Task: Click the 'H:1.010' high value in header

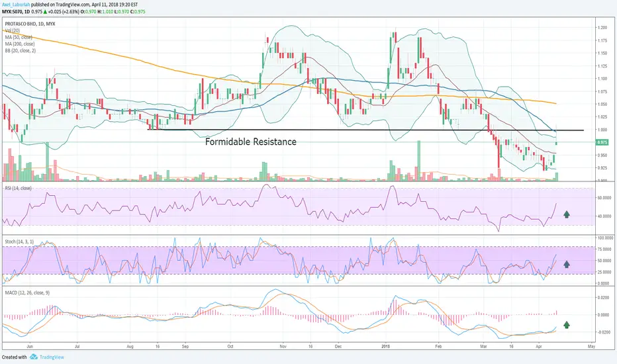Action: pyautogui.click(x=106, y=11)
